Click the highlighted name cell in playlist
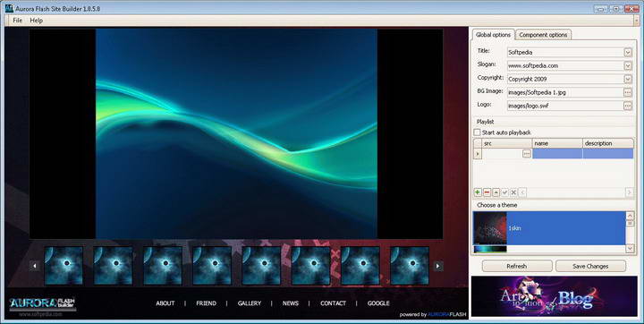This screenshot has height=324, width=644. coord(557,154)
